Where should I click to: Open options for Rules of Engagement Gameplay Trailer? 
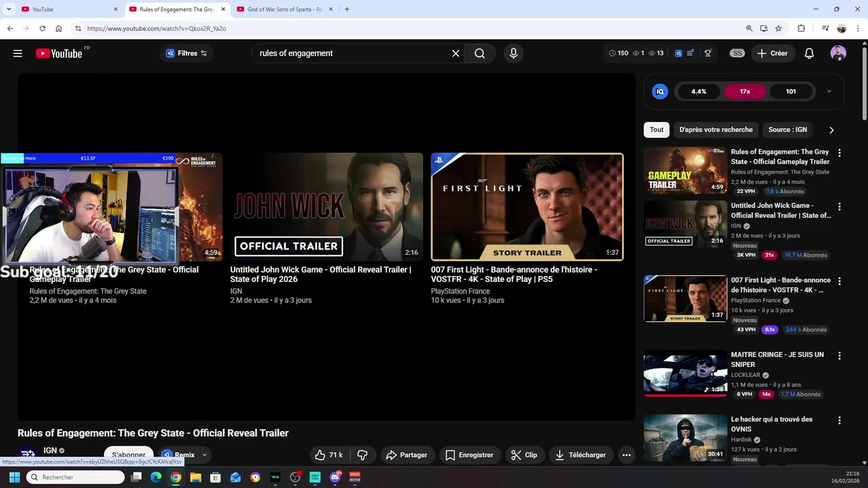(x=840, y=153)
